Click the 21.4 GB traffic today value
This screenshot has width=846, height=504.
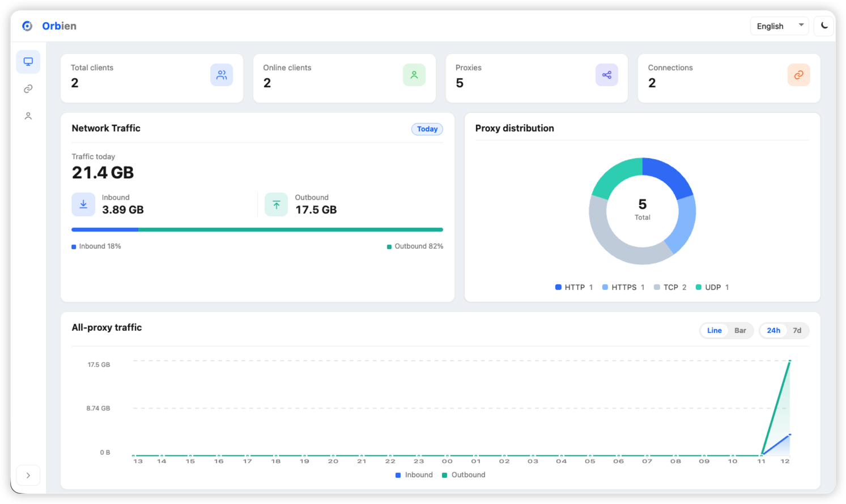(103, 173)
